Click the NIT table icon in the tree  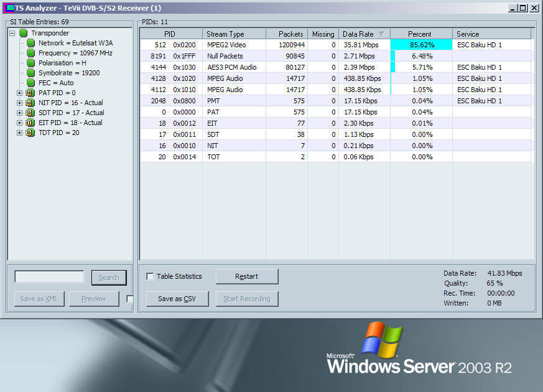tap(30, 103)
